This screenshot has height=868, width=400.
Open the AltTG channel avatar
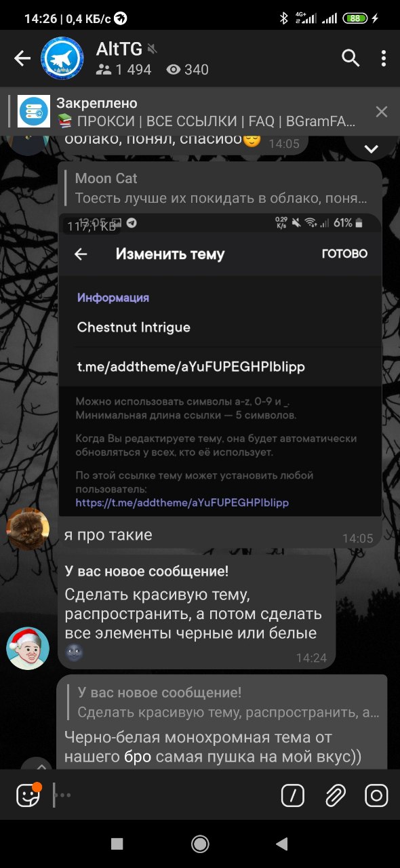click(62, 58)
